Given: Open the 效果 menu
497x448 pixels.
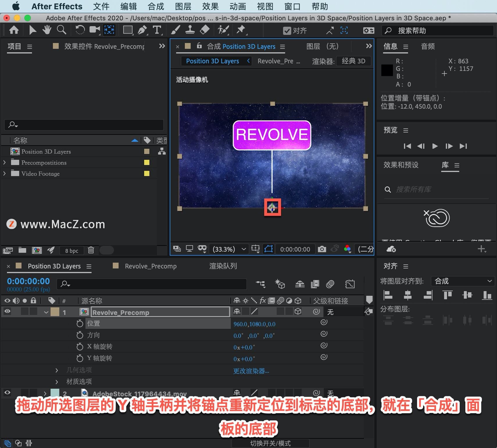Looking at the screenshot, I should (x=210, y=6).
